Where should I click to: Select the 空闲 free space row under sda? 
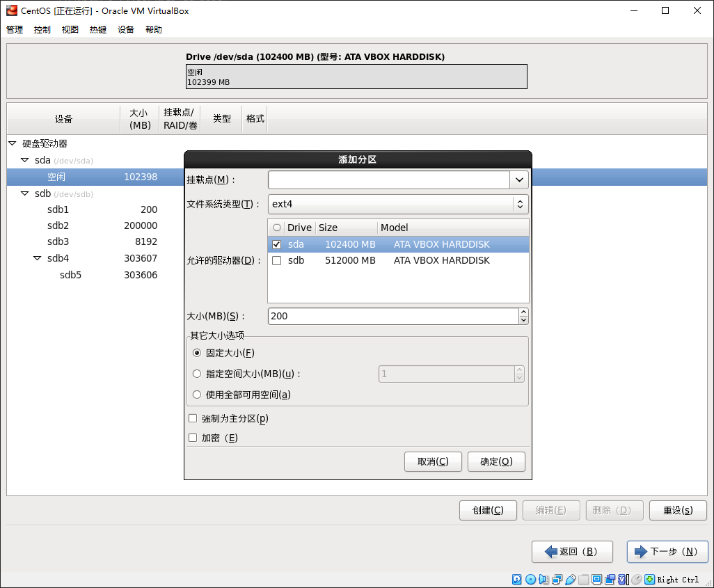(95, 177)
